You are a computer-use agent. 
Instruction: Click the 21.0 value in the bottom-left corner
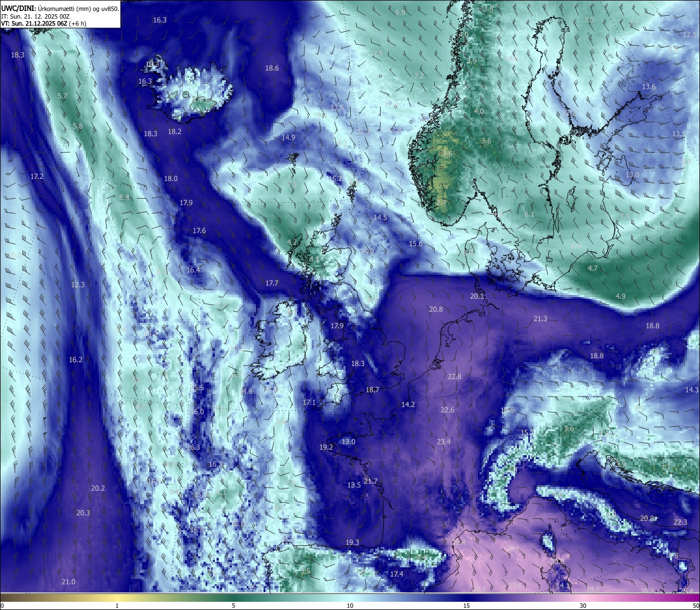pyautogui.click(x=68, y=582)
